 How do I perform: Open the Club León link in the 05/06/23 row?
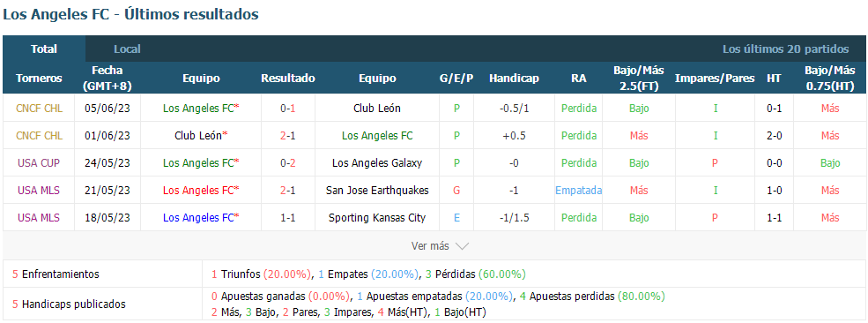[377, 108]
